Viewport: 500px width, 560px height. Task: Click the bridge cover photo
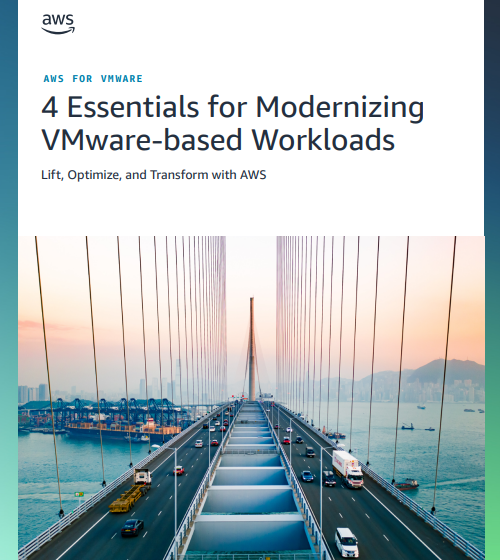pos(251,398)
